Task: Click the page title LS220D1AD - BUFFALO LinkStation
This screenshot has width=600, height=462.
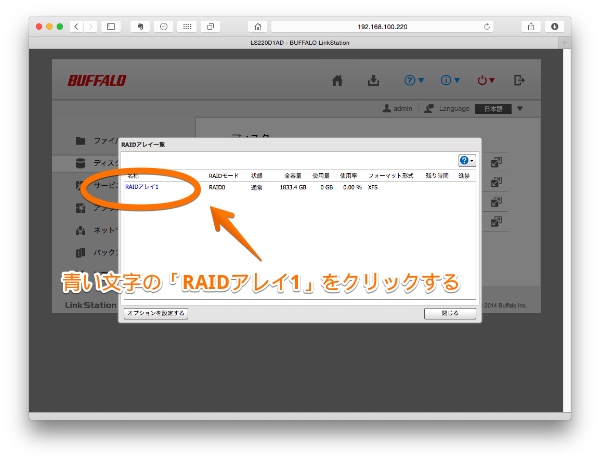Action: pyautogui.click(x=300, y=43)
